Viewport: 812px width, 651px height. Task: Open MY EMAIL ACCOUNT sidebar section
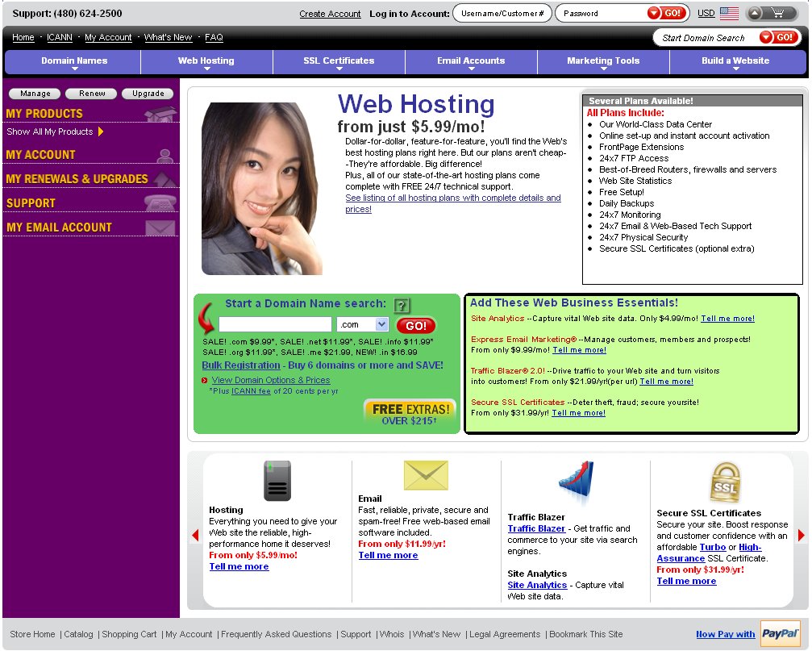(x=59, y=227)
